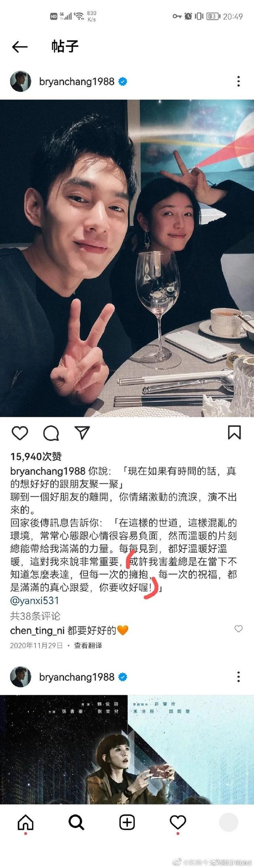This screenshot has width=254, height=868.
Task: Bookmark the selfie post
Action: click(234, 433)
